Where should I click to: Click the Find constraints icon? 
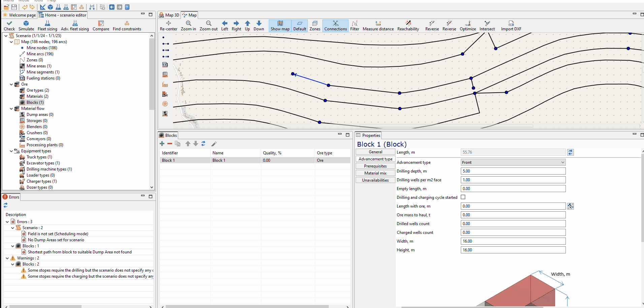pyautogui.click(x=127, y=23)
